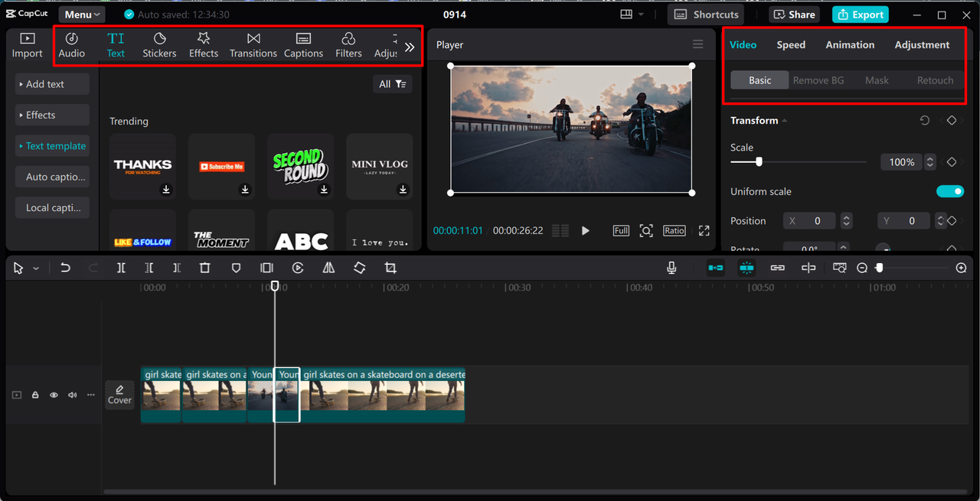Viewport: 980px width, 501px height.
Task: Select the Remove BG sub-tab
Action: coord(818,80)
